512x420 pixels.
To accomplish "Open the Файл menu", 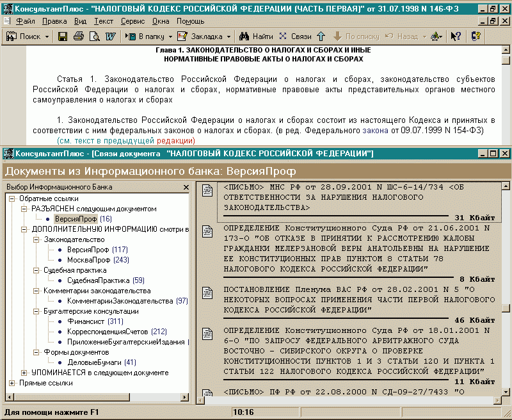I will click(x=26, y=21).
